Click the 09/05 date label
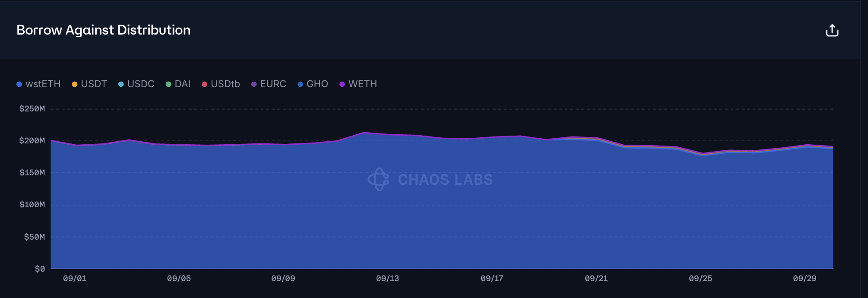The height and width of the screenshot is (298, 868). 179,279
